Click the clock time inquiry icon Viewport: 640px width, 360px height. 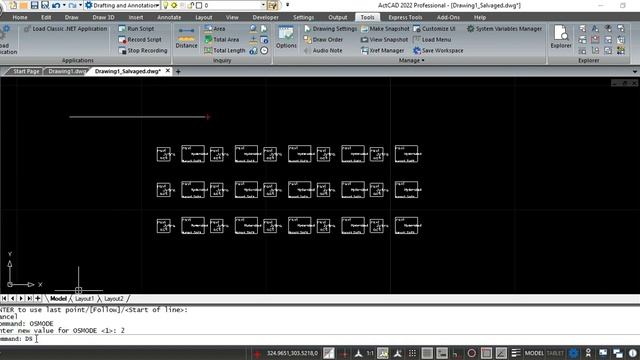click(264, 51)
